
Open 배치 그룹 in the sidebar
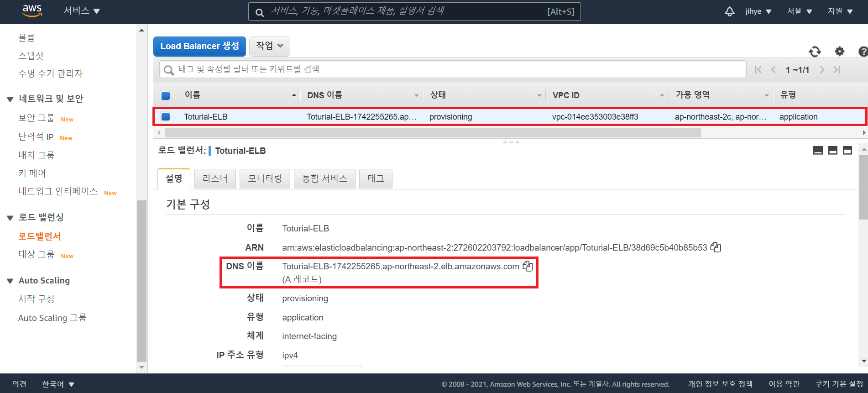[36, 155]
